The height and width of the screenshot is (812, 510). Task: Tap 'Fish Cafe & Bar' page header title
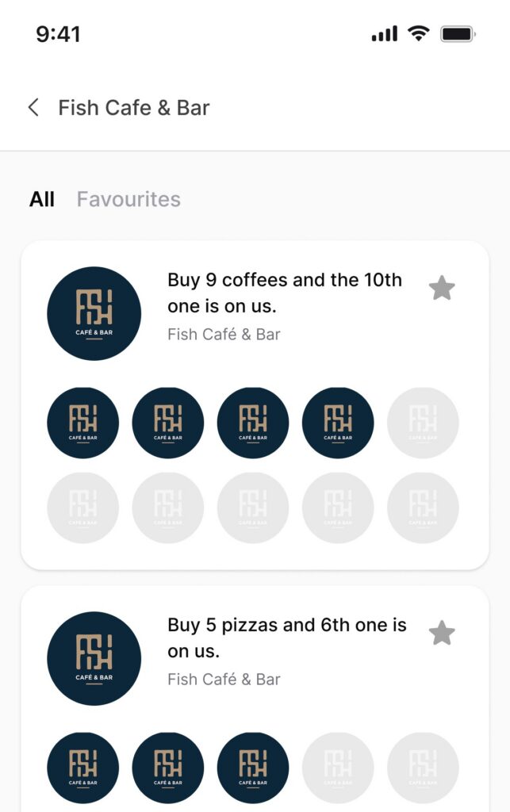pos(134,108)
